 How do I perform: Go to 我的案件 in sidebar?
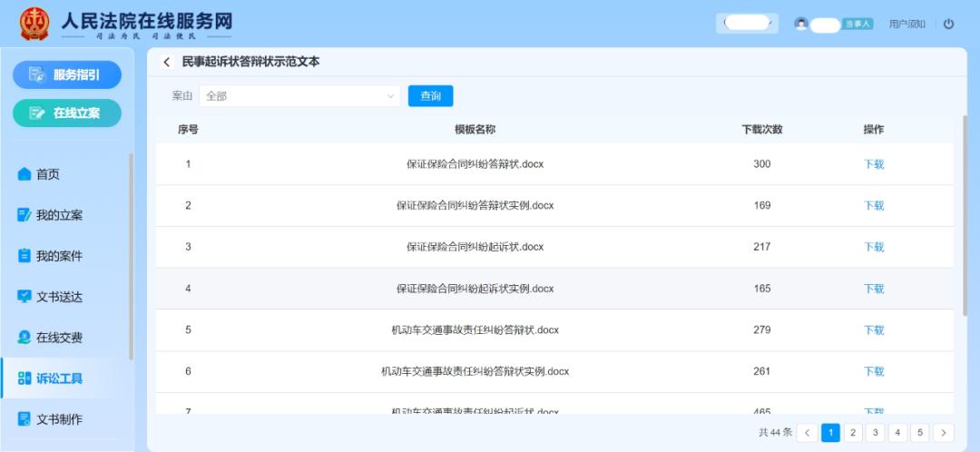[59, 256]
